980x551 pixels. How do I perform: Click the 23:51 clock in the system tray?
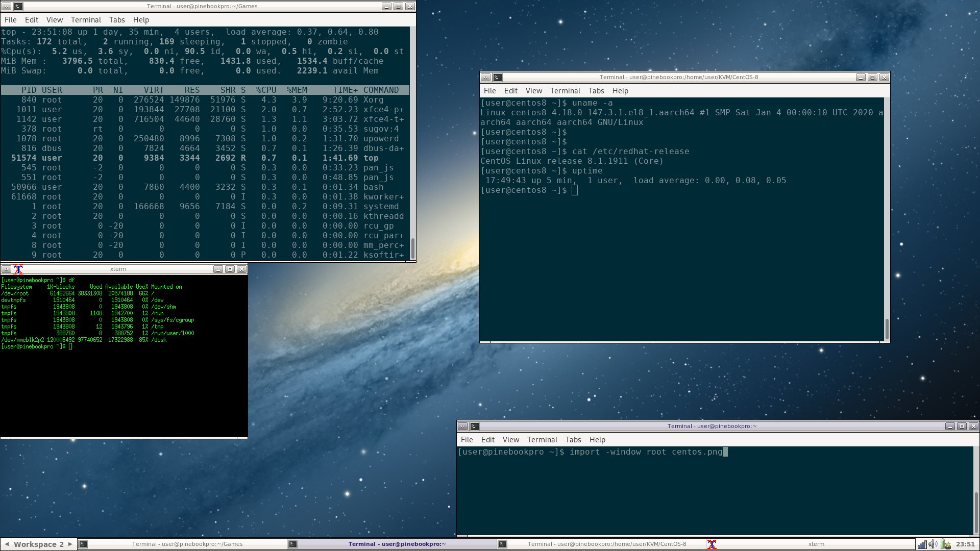click(965, 544)
